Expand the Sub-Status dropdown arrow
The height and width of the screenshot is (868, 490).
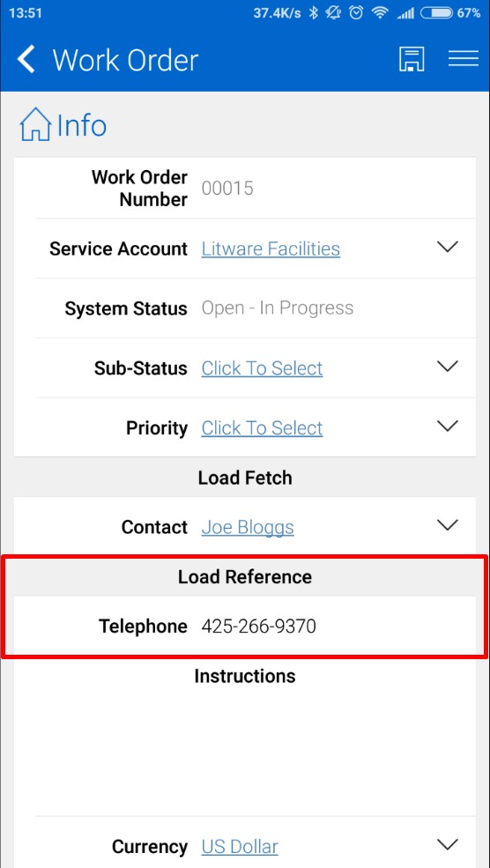click(448, 367)
